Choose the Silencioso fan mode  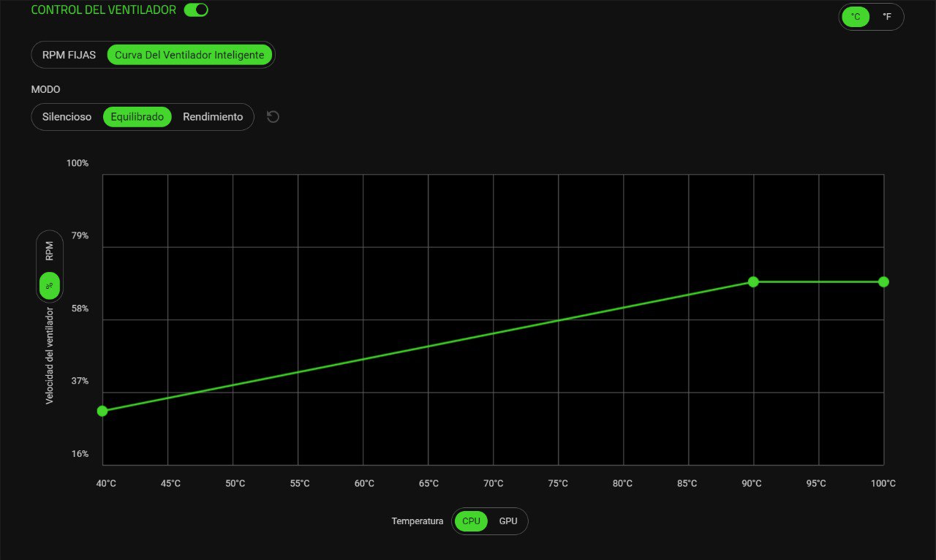(67, 117)
